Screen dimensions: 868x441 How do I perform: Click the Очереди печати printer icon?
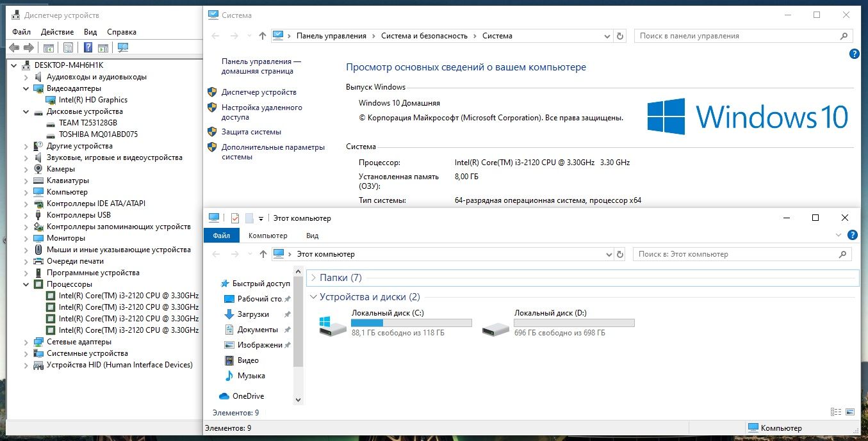pyautogui.click(x=38, y=261)
